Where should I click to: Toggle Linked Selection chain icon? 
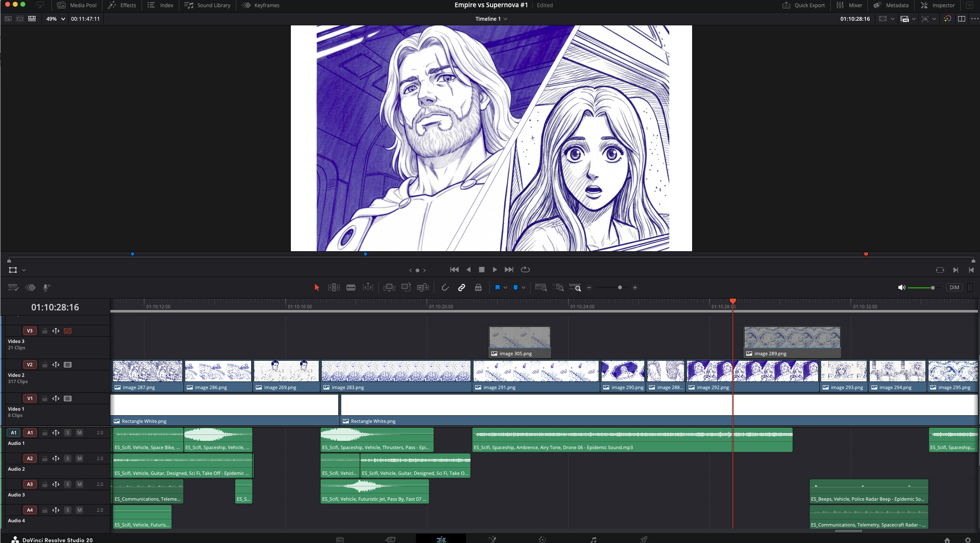point(462,288)
